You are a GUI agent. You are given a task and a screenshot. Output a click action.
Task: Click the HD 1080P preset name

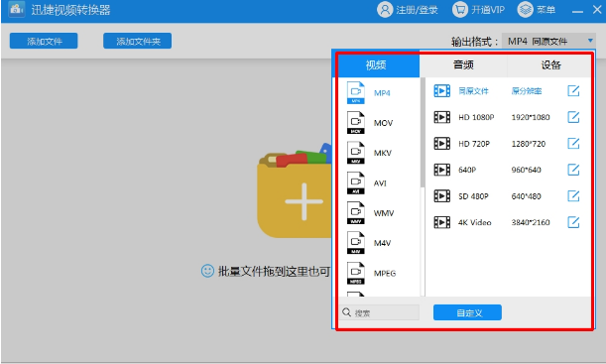click(x=476, y=117)
